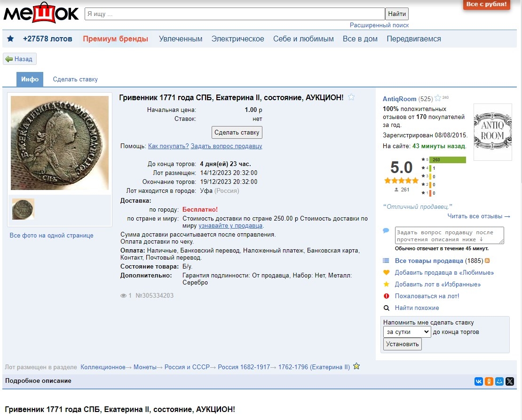Click the 5-star green rating bar
This screenshot has width=522, height=420.
tap(447, 160)
